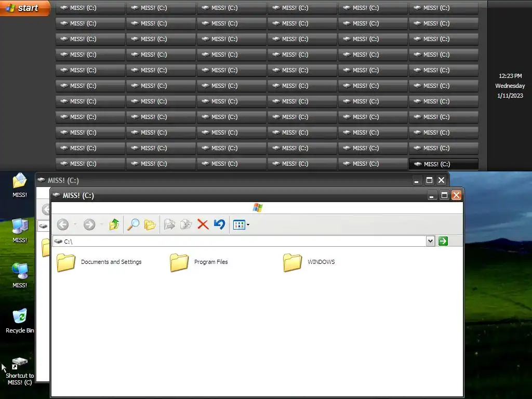Click the "Shortcut to MISS! (C)" desktop label
The width and height of the screenshot is (532, 399).
(20, 379)
